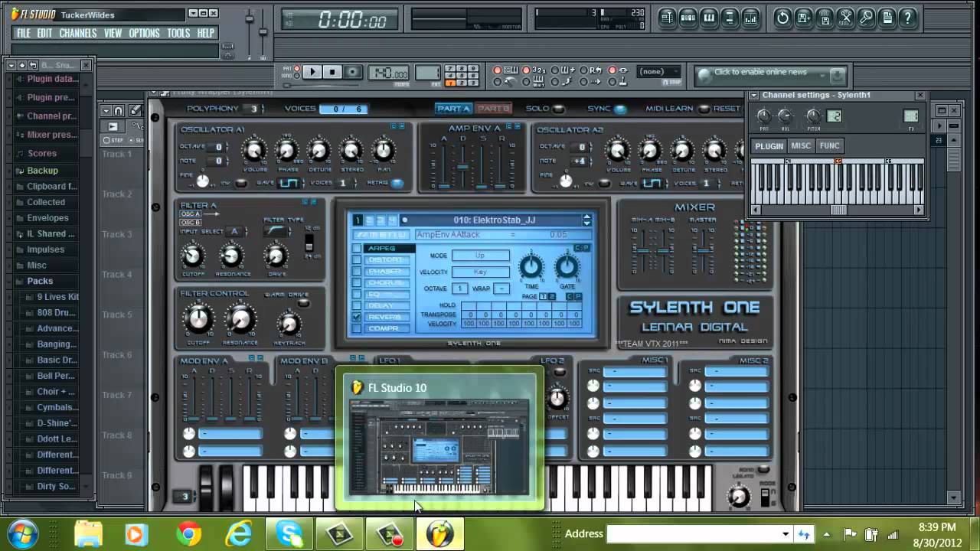Viewport: 980px width, 551px height.
Task: Click the save-as-new-version icon
Action: tap(803, 18)
